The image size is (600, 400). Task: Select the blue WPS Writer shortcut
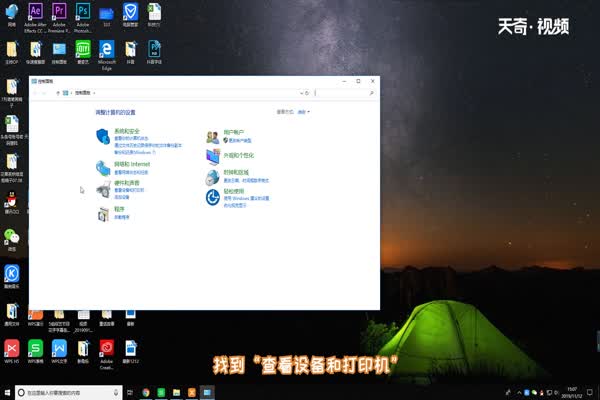click(x=59, y=351)
